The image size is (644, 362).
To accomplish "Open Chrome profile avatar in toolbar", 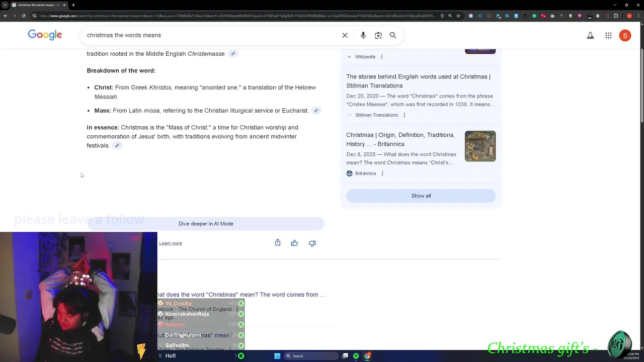I will point(629,16).
